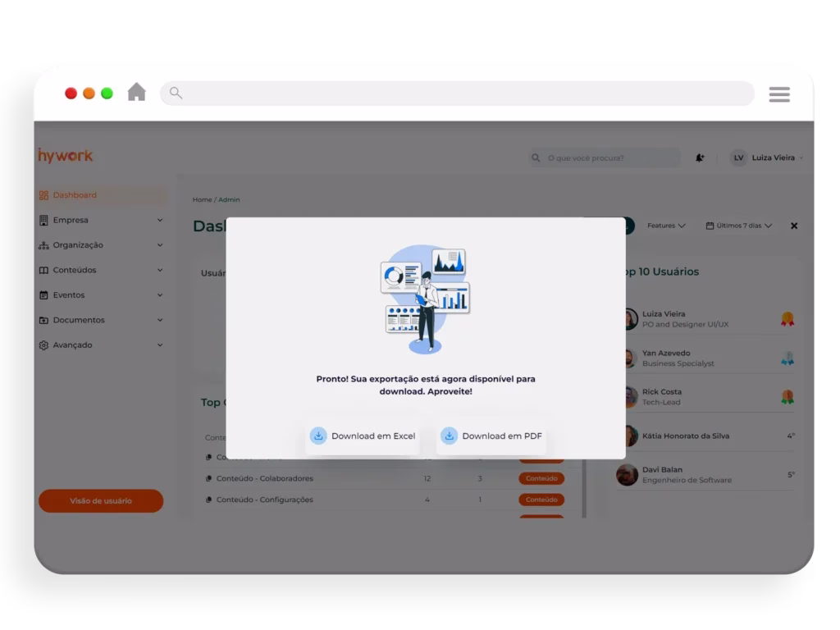Click the O que você procura search field
The image size is (840, 630).
[610, 157]
